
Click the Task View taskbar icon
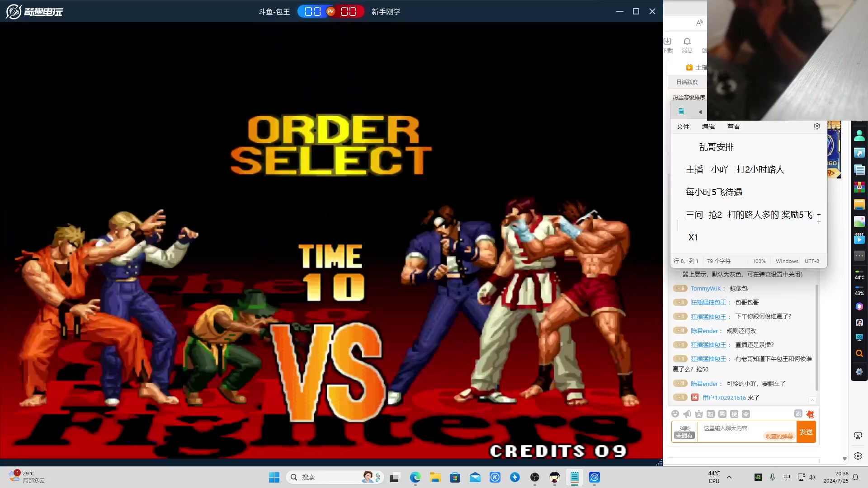(395, 477)
